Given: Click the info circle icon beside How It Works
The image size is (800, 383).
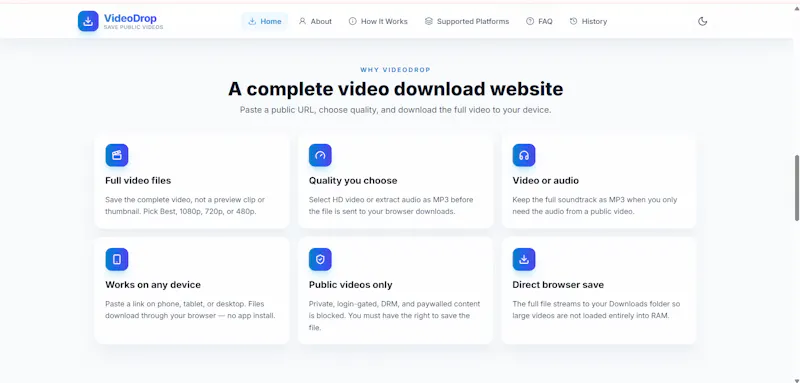Looking at the screenshot, I should 353,21.
